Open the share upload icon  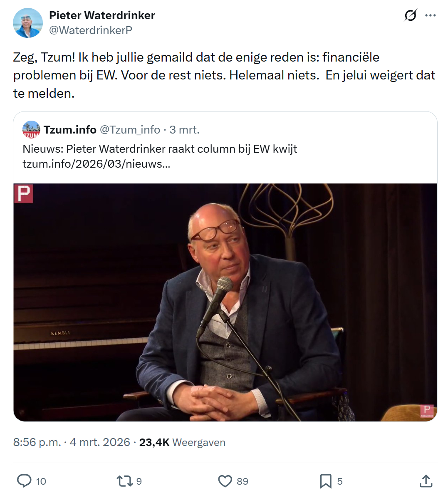pos(426,481)
